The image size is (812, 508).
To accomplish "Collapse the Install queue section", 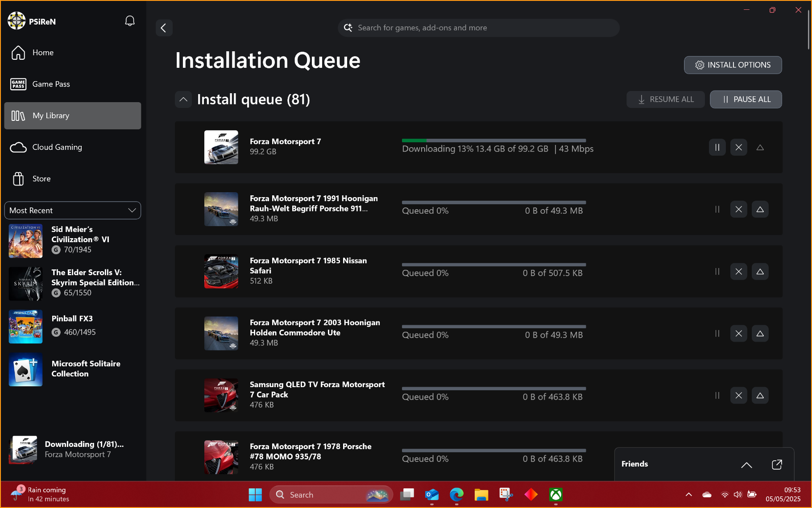I will (183, 99).
